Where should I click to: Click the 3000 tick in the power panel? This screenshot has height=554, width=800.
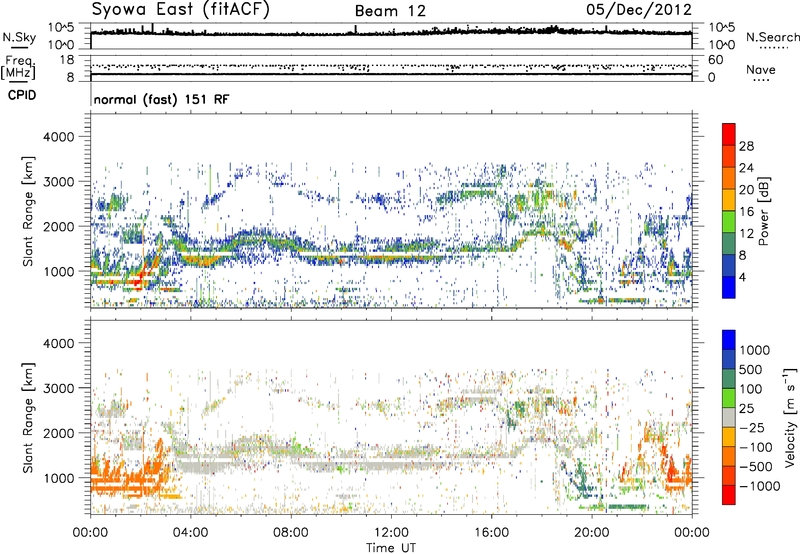[x=58, y=182]
